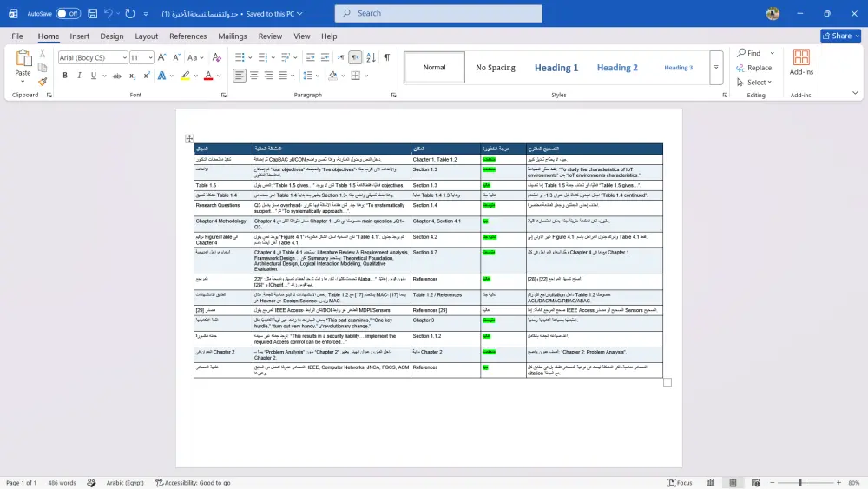Center align the paragraph
868x489 pixels.
point(254,76)
